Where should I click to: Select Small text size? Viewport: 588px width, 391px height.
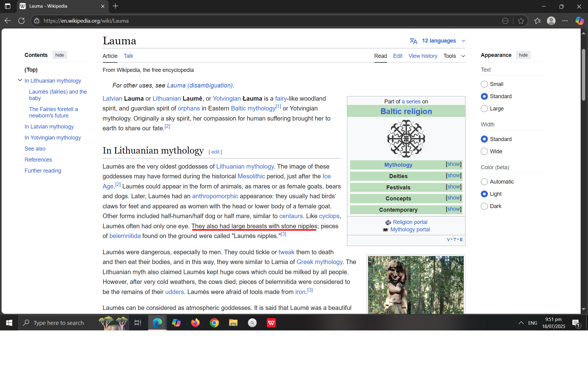pyautogui.click(x=484, y=84)
